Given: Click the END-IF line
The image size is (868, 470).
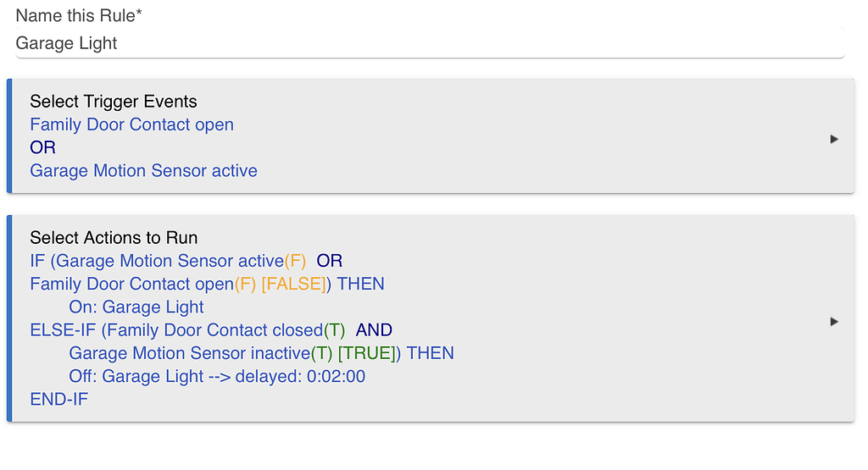Looking at the screenshot, I should 58,399.
